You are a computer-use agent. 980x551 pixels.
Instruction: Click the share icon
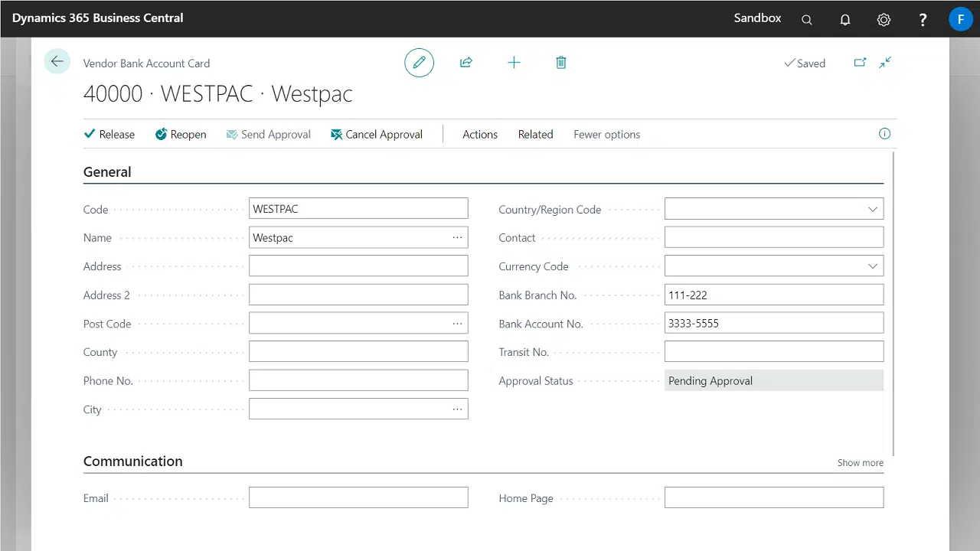[x=465, y=63]
